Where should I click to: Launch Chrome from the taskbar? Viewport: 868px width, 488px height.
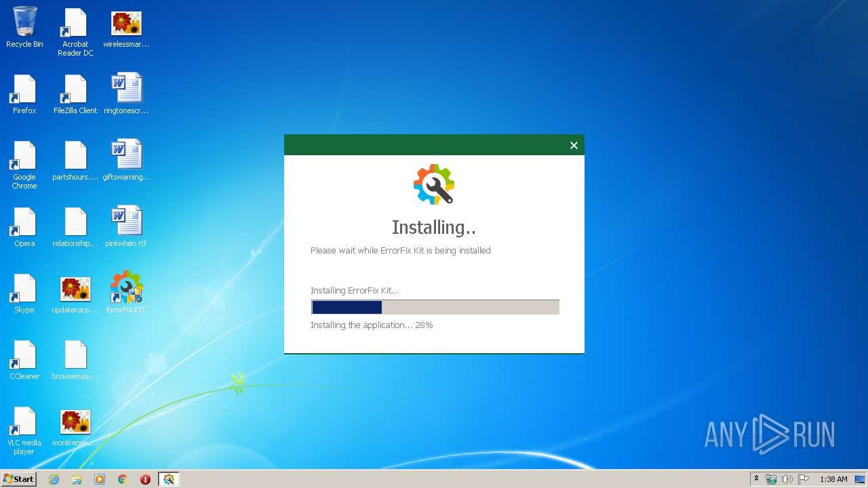click(123, 479)
